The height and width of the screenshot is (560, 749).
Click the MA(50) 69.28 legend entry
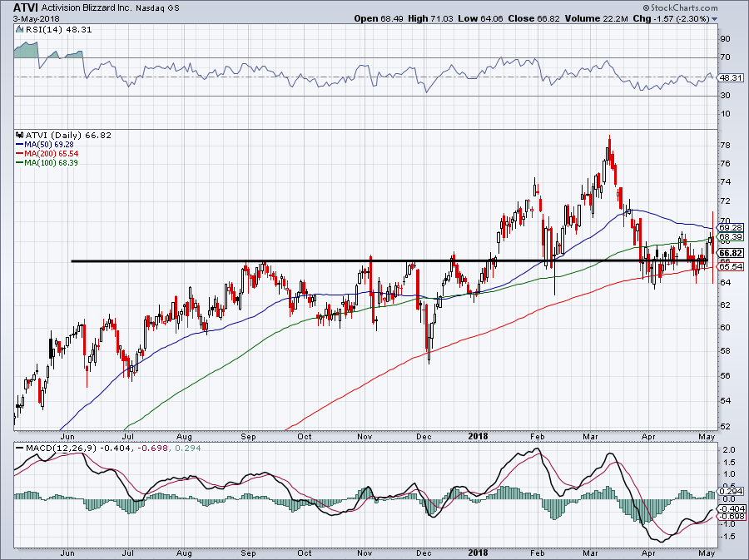[x=49, y=144]
